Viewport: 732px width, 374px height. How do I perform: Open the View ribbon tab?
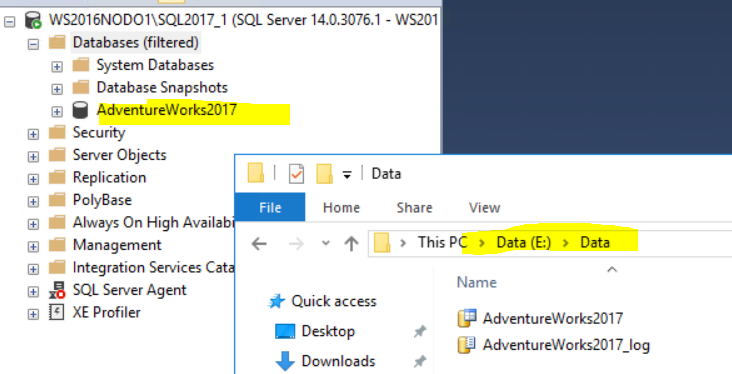[x=485, y=208]
